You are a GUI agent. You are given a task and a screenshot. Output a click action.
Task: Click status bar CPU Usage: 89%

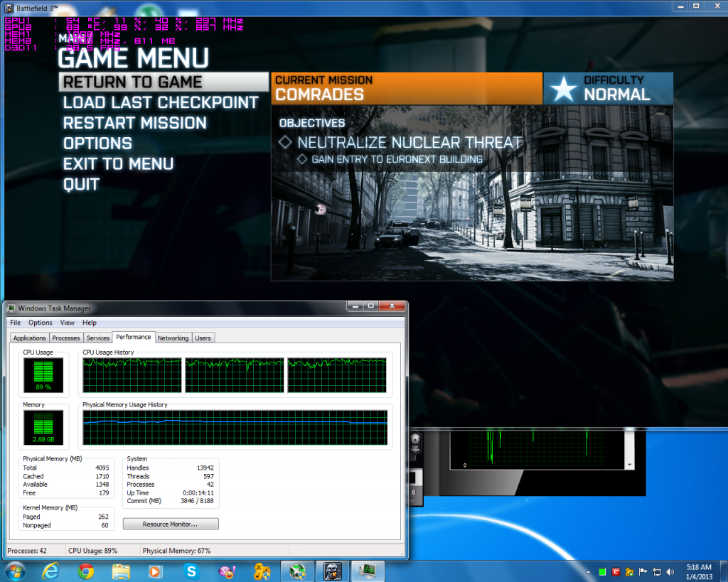tap(93, 551)
